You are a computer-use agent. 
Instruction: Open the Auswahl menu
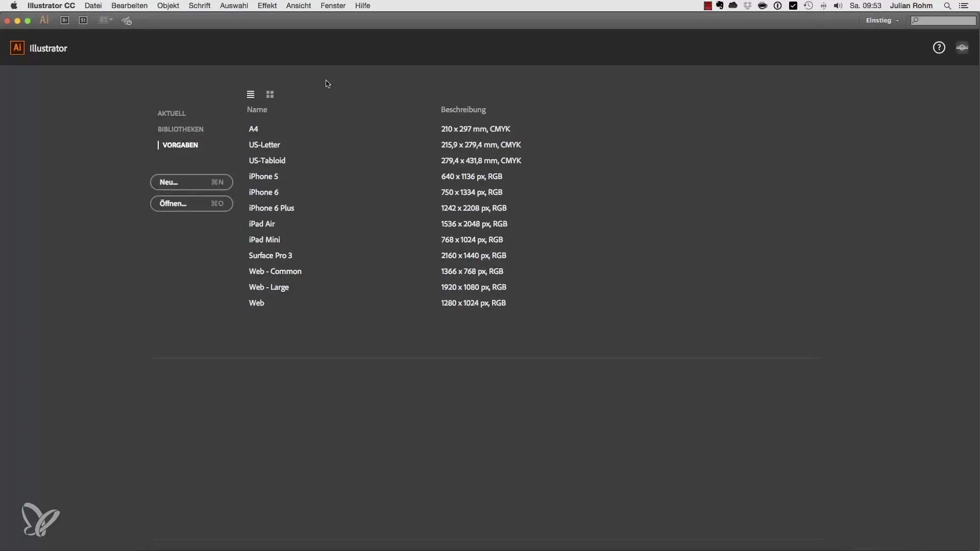(234, 6)
